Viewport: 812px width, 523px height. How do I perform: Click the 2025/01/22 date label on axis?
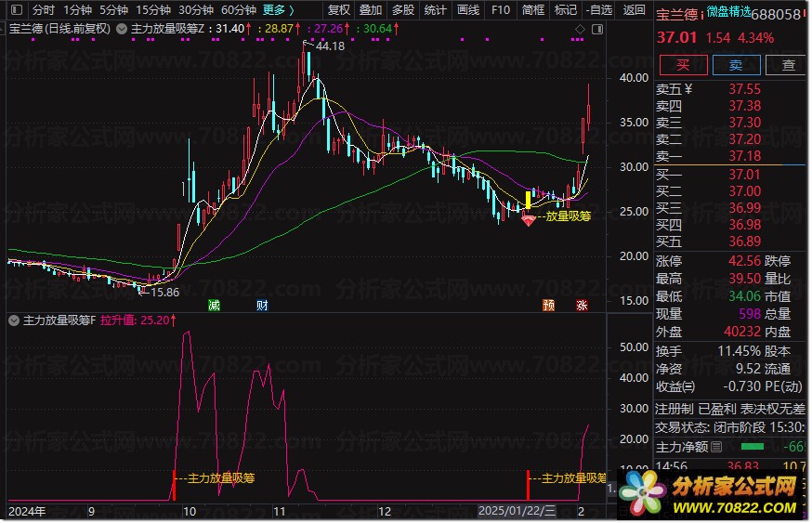(x=517, y=511)
